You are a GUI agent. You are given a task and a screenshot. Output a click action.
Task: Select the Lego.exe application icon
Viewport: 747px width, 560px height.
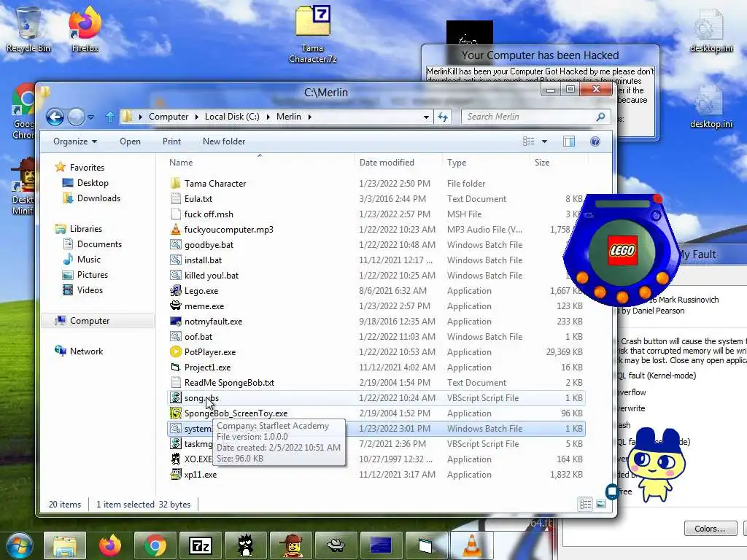coord(176,290)
